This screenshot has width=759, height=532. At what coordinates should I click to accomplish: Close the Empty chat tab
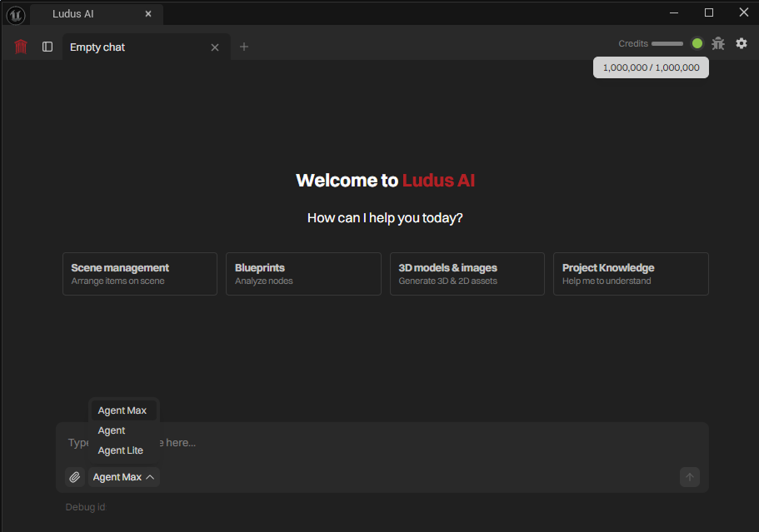(x=215, y=47)
